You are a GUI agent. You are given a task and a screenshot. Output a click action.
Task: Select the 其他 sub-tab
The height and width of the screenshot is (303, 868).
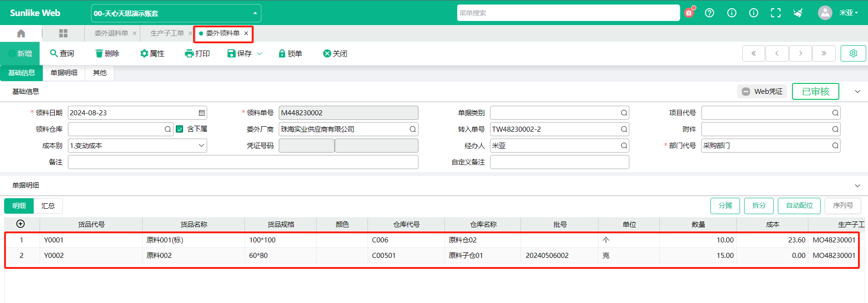[100, 73]
